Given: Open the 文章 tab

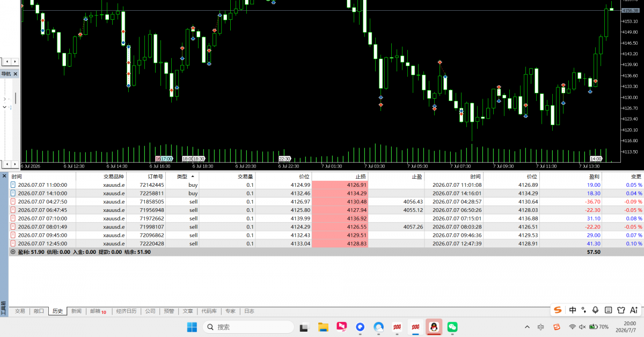Looking at the screenshot, I should [x=188, y=311].
